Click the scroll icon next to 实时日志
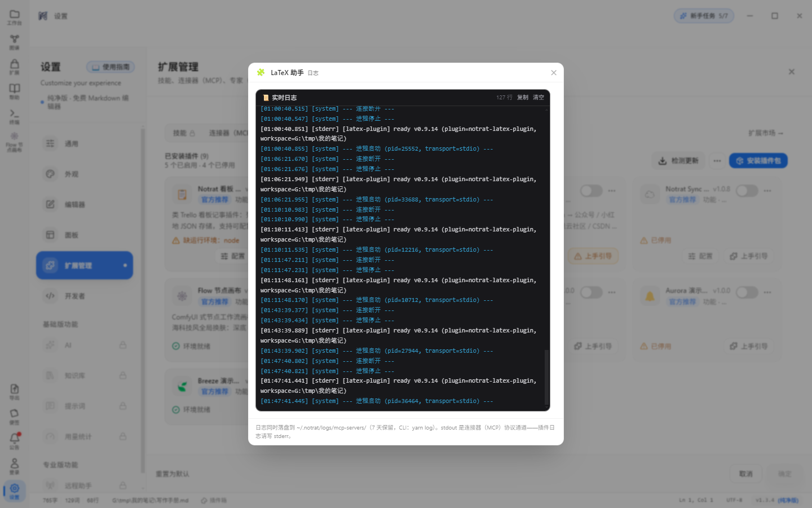 pyautogui.click(x=266, y=98)
